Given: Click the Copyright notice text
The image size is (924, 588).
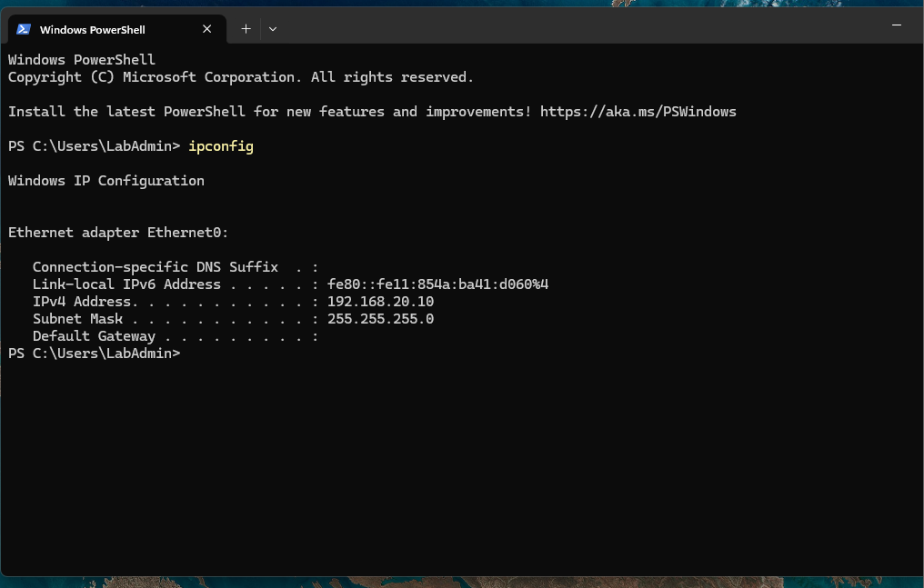Looking at the screenshot, I should 240,76.
